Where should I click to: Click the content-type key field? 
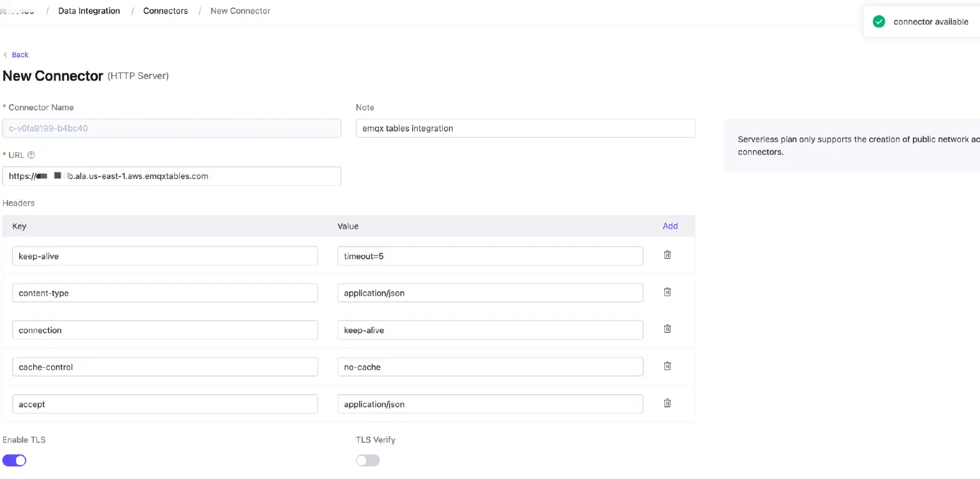pyautogui.click(x=165, y=293)
